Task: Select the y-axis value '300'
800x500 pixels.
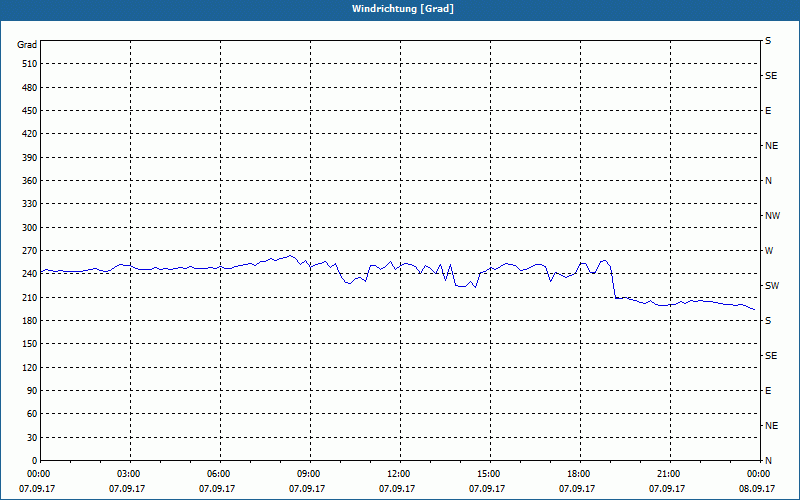Action: point(30,228)
